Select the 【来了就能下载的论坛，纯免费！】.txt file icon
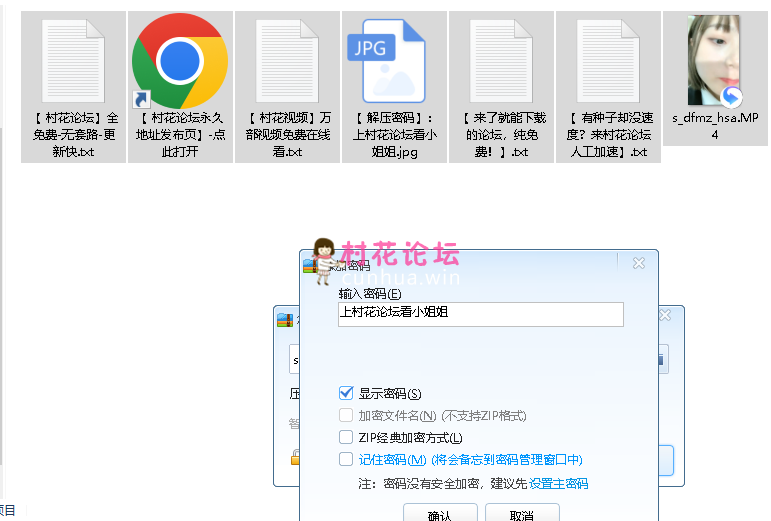This screenshot has height=521, width=771. (501, 60)
